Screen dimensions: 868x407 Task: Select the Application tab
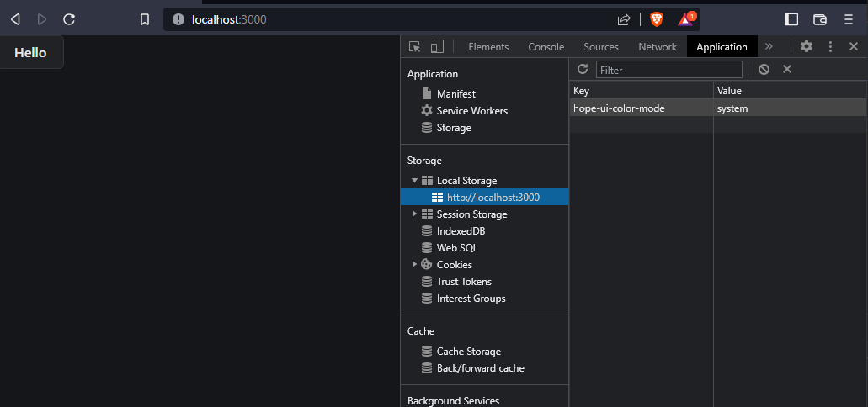722,47
